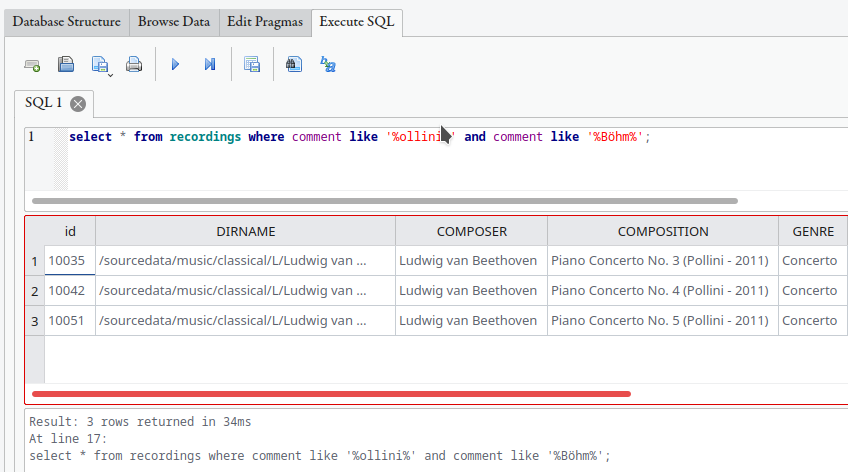Open the Edit Pragmas tab

[x=265, y=21]
